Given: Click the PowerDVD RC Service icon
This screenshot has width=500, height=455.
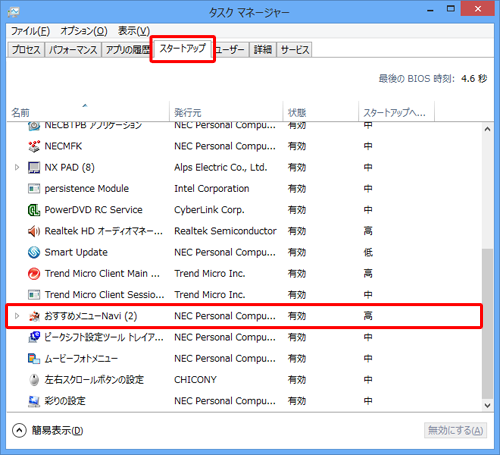Looking at the screenshot, I should click(x=34, y=210).
